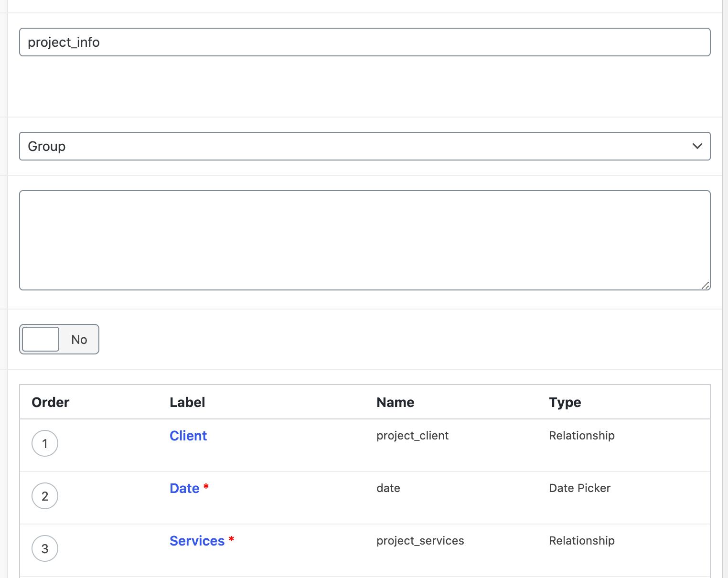Click the order handle numbered 1
Screen dimensions: 728x578
pos(45,443)
